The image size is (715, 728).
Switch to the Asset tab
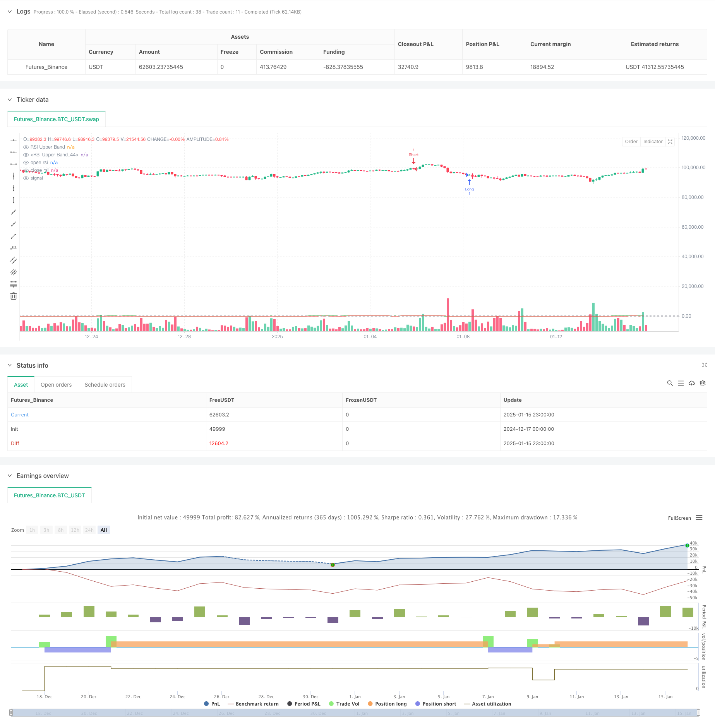pos(21,385)
